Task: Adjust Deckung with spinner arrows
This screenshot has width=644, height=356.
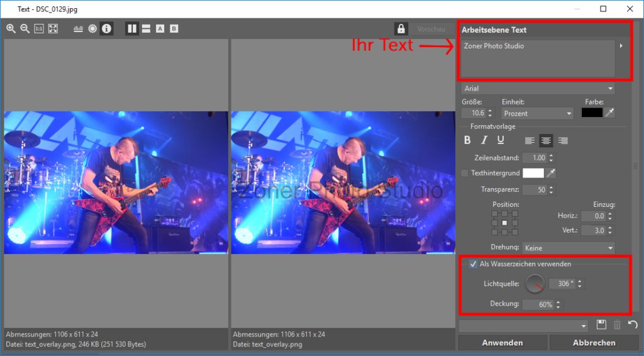Action: click(558, 304)
